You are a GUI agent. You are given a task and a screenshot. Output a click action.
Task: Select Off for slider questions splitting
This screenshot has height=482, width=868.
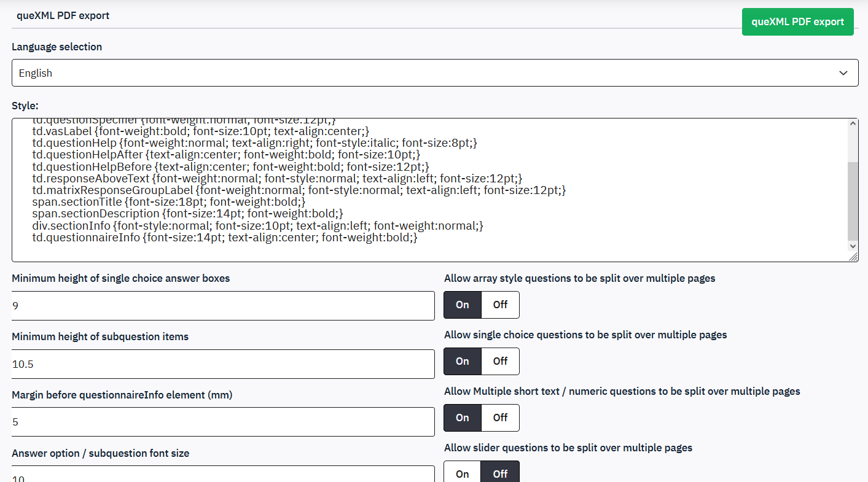[x=500, y=473]
